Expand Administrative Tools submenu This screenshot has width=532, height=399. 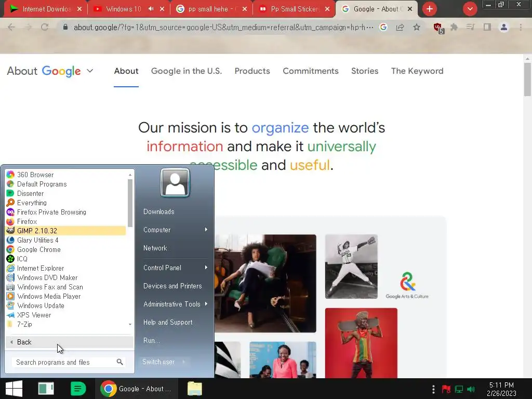pos(206,304)
